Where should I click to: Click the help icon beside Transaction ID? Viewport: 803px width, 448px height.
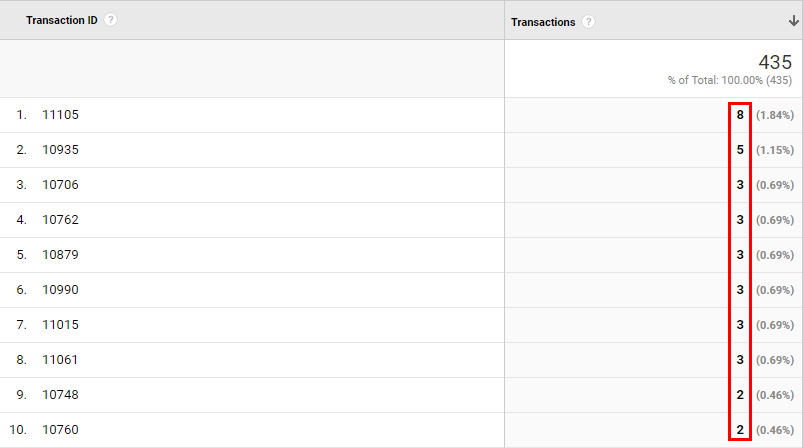(x=111, y=20)
